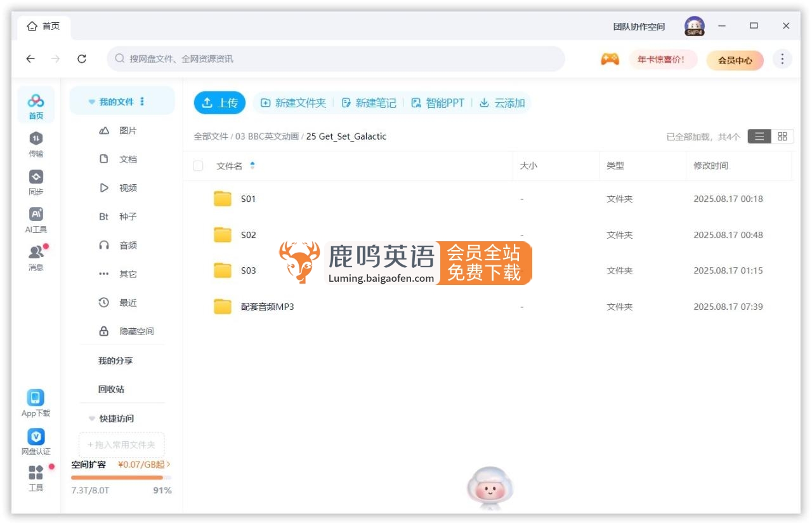
Task: Click the game controller promotion icon
Action: pyautogui.click(x=610, y=58)
